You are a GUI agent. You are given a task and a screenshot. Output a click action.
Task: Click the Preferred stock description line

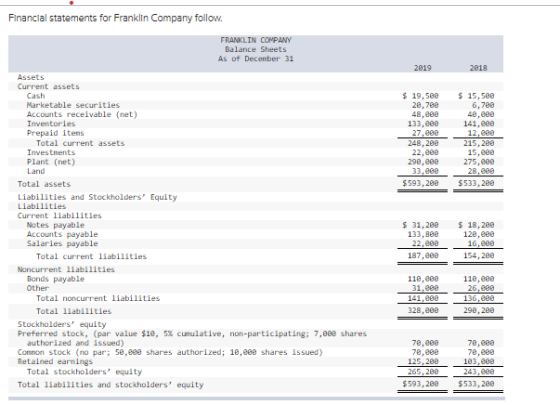[x=192, y=338]
